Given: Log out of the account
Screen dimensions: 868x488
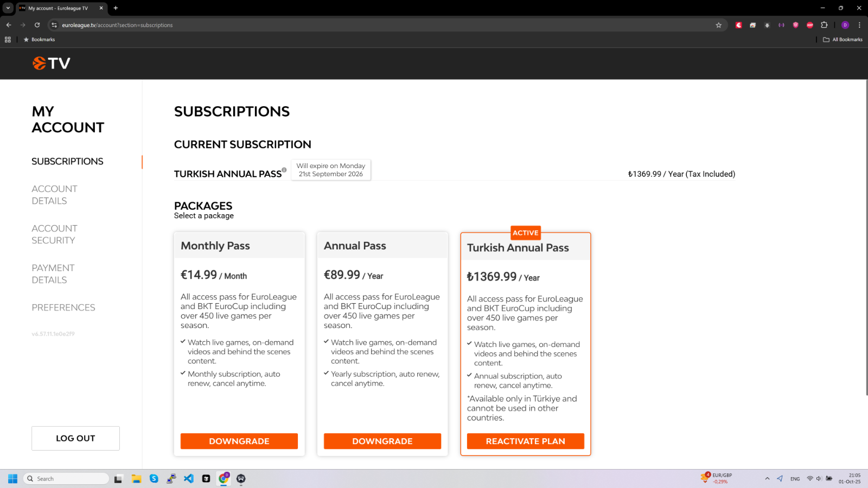Looking at the screenshot, I should (x=75, y=438).
